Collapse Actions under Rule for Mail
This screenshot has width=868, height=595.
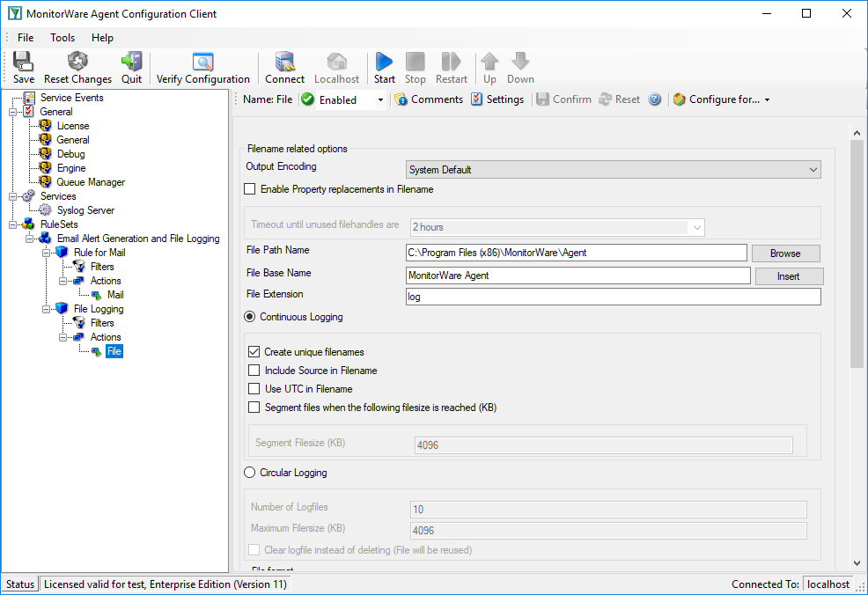click(63, 281)
